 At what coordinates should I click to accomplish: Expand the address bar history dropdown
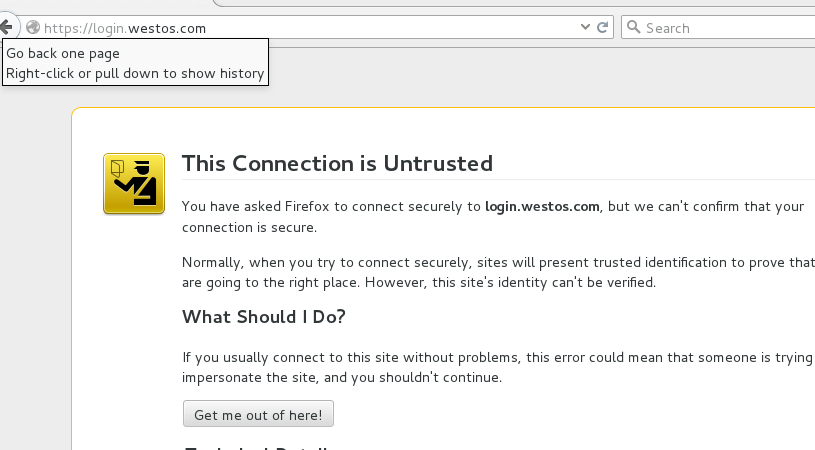(585, 27)
